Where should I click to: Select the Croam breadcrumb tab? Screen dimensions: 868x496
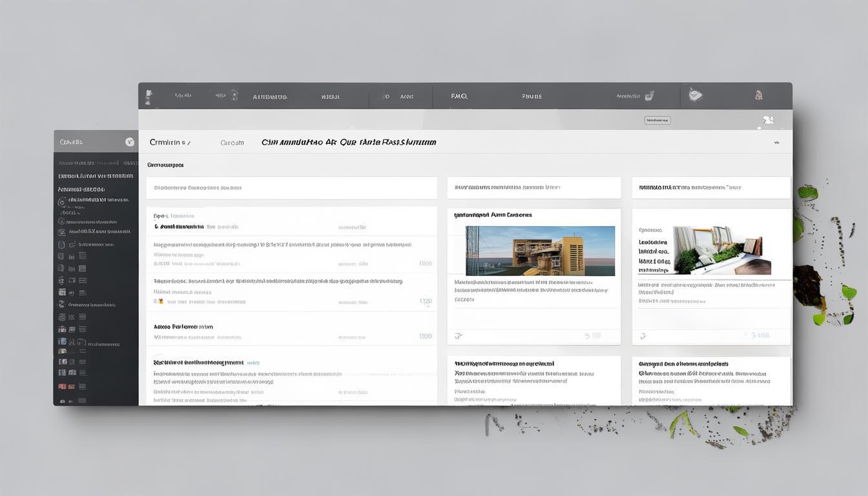pos(232,143)
